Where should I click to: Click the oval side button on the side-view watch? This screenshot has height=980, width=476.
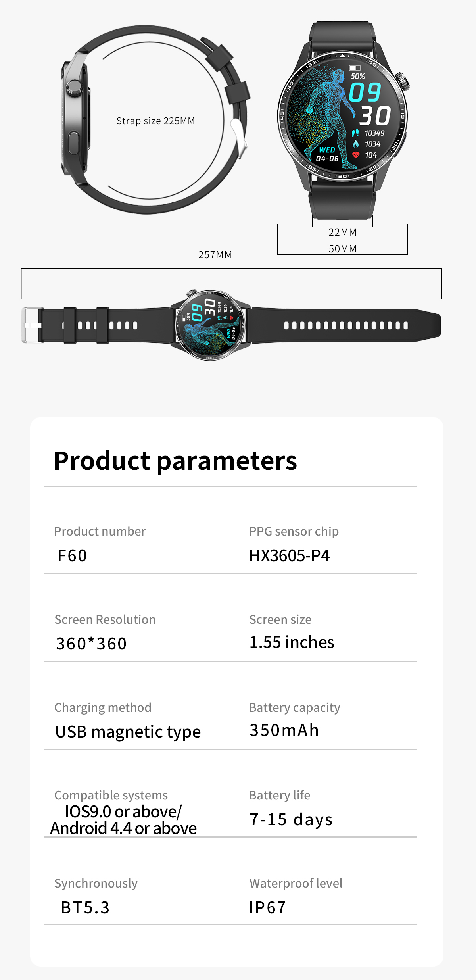(73, 144)
